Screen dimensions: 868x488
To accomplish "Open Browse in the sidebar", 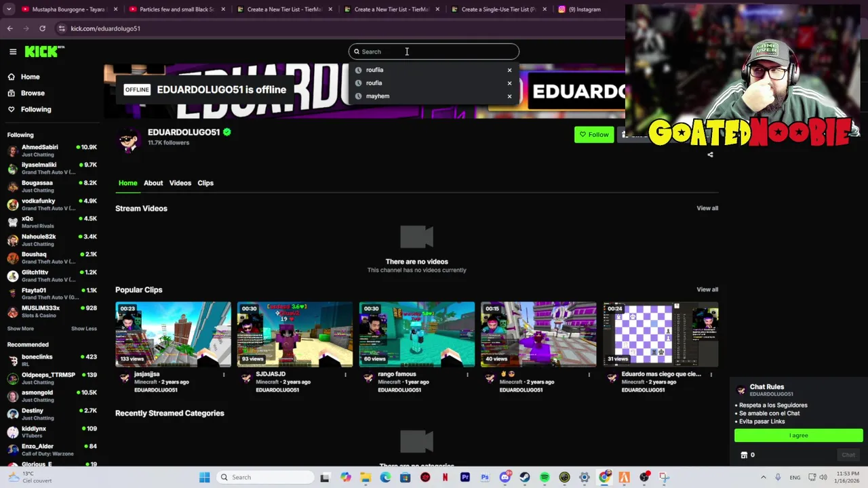I will [x=26, y=93].
